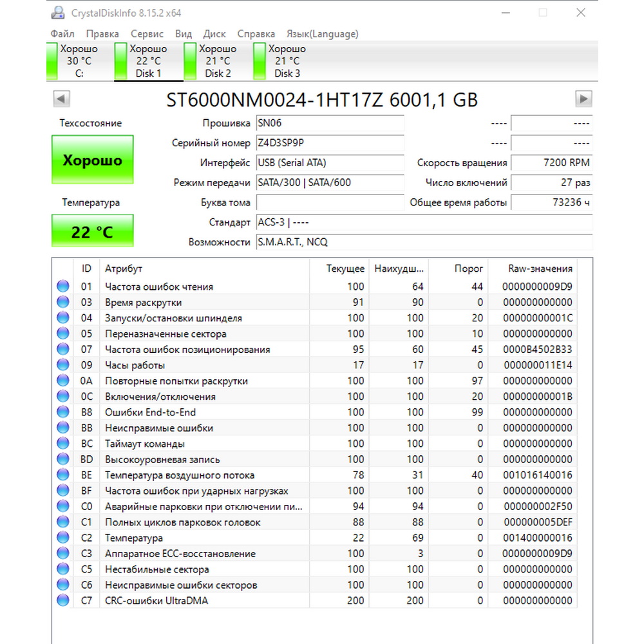644x644 pixels.
Task: Go to previous disk with left arrow
Action: pyautogui.click(x=61, y=99)
